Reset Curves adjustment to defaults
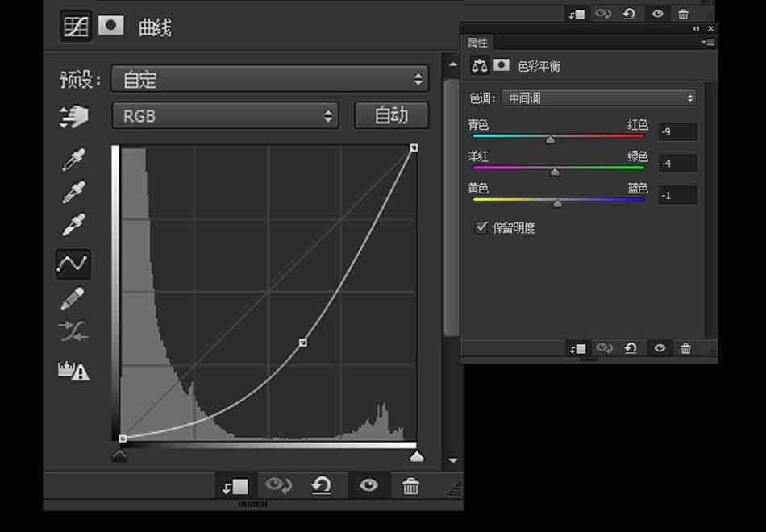The width and height of the screenshot is (766, 532). click(x=322, y=485)
